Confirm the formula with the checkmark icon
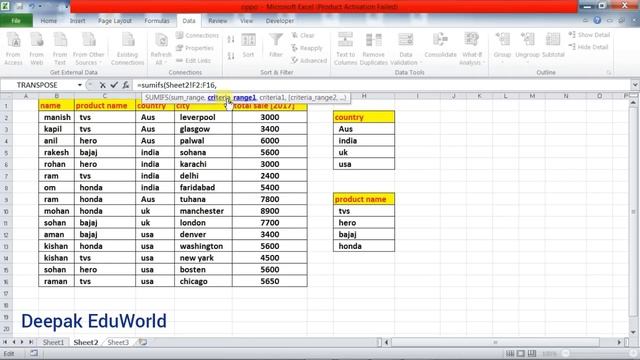This screenshot has width=640, height=360. [x=114, y=85]
